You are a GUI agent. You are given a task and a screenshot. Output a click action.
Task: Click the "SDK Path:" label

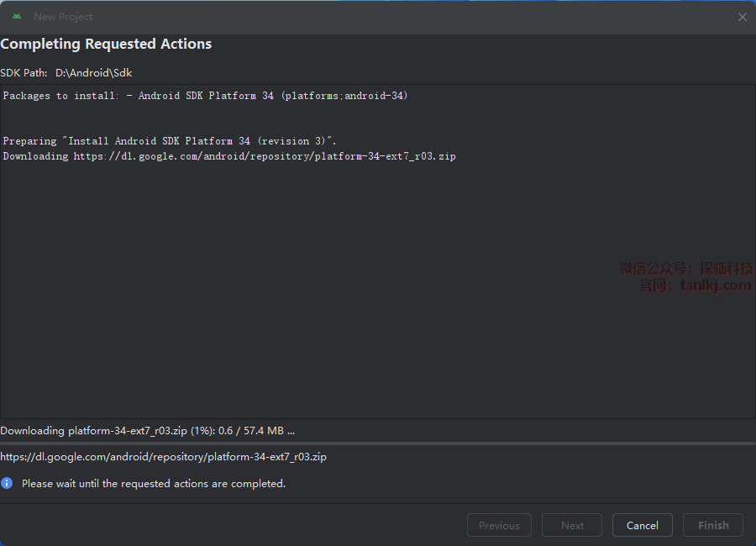click(24, 73)
